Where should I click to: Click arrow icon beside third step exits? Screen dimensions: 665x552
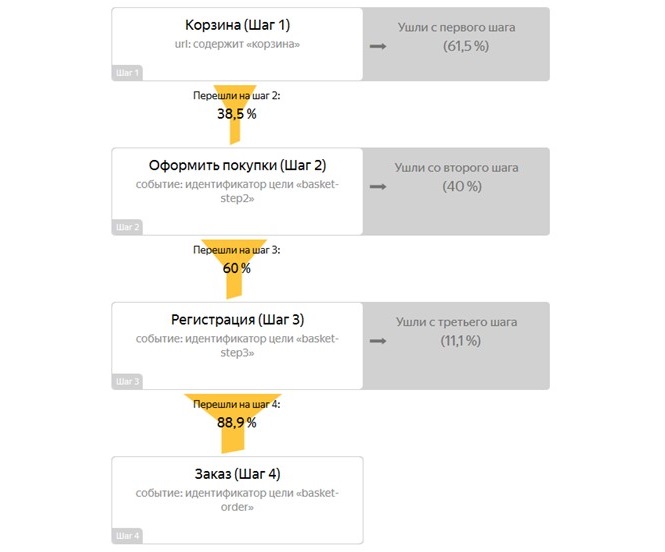[377, 341]
